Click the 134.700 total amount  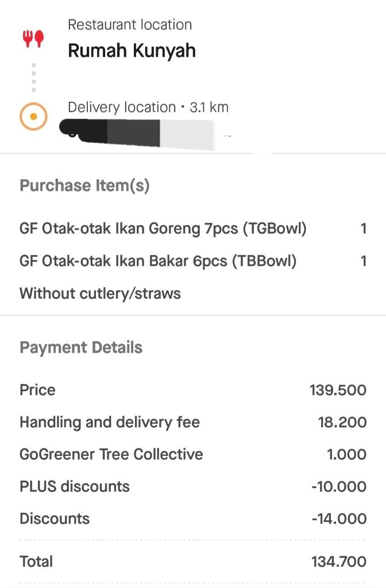click(339, 562)
